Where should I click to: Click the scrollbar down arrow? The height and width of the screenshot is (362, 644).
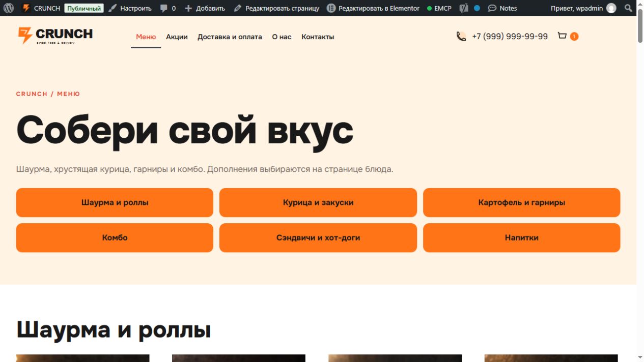(x=640, y=357)
